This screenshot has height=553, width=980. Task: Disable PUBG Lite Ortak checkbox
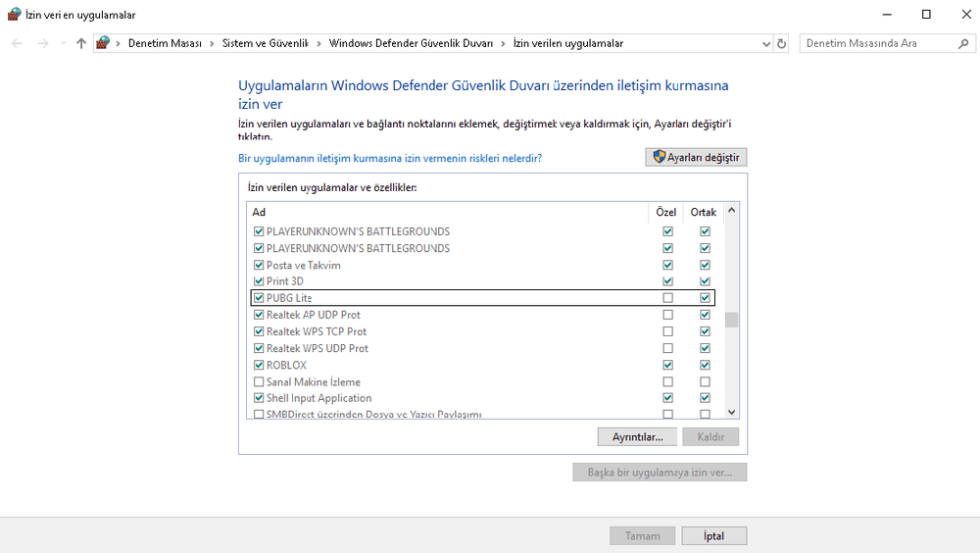(x=705, y=298)
